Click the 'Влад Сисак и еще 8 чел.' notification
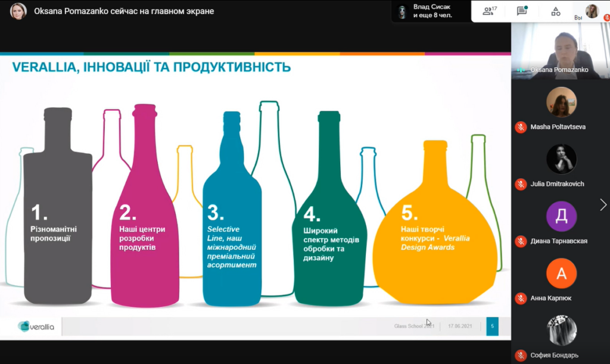Screen dimensions: 610x364 pos(431,11)
